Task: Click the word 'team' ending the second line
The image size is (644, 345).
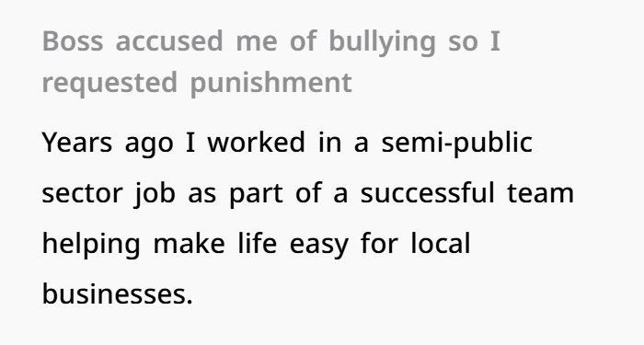Action: (x=541, y=193)
